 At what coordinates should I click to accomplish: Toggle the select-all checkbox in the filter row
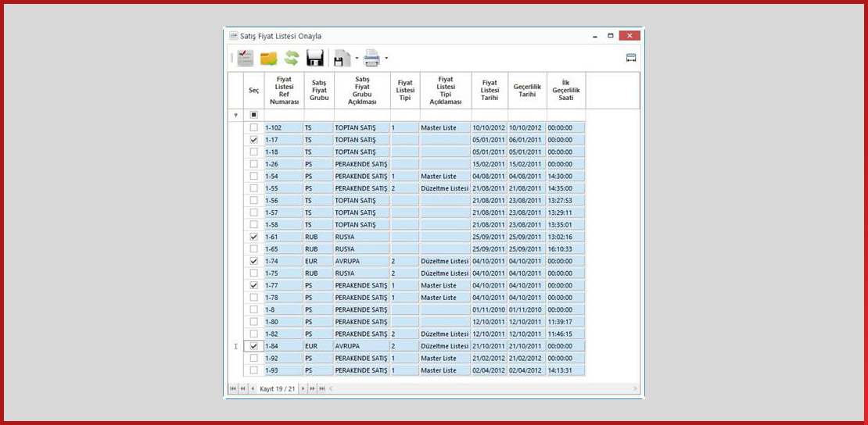pos(253,115)
